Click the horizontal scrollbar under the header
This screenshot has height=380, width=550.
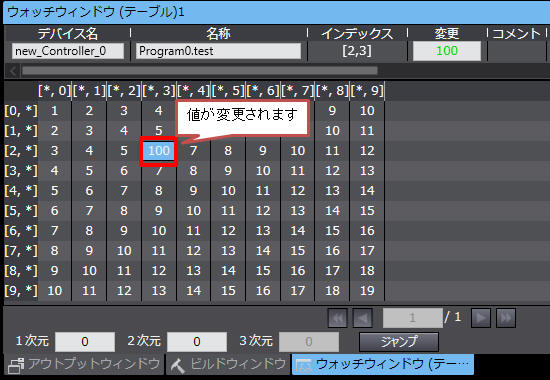[x=200, y=71]
